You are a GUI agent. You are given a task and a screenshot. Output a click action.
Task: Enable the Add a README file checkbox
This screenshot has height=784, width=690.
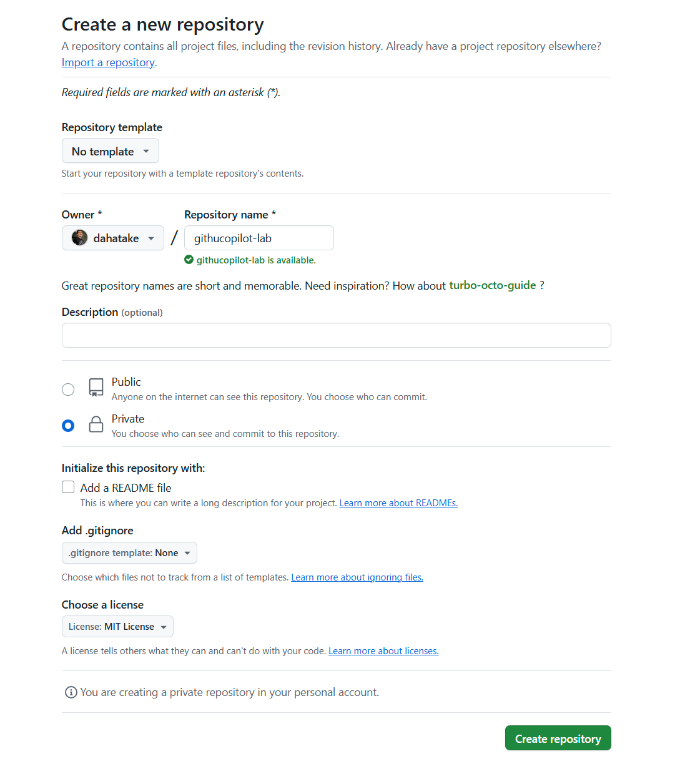point(67,487)
